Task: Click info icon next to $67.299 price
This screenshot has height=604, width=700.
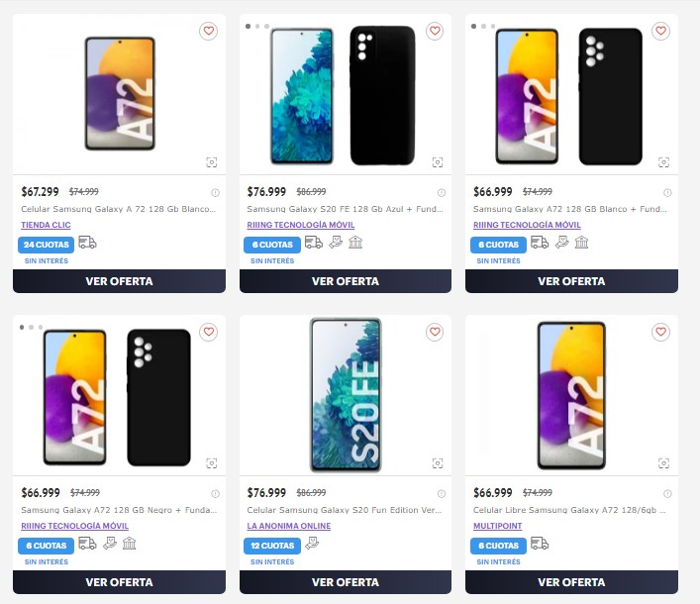Action: (x=215, y=192)
